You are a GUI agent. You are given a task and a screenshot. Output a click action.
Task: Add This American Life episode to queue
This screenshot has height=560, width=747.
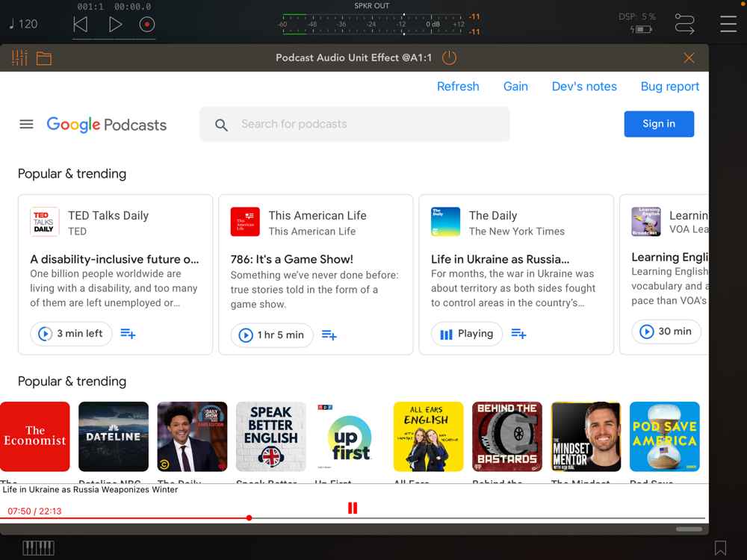tap(329, 335)
